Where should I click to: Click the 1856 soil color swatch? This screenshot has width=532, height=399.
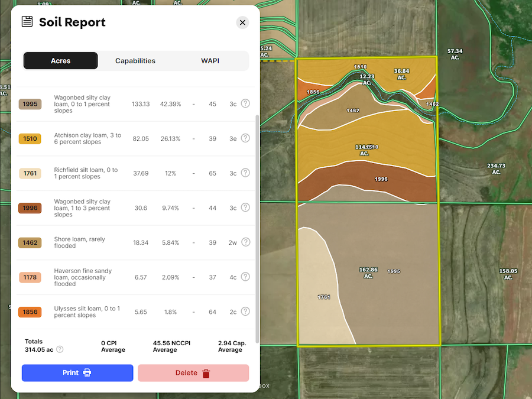pyautogui.click(x=30, y=312)
